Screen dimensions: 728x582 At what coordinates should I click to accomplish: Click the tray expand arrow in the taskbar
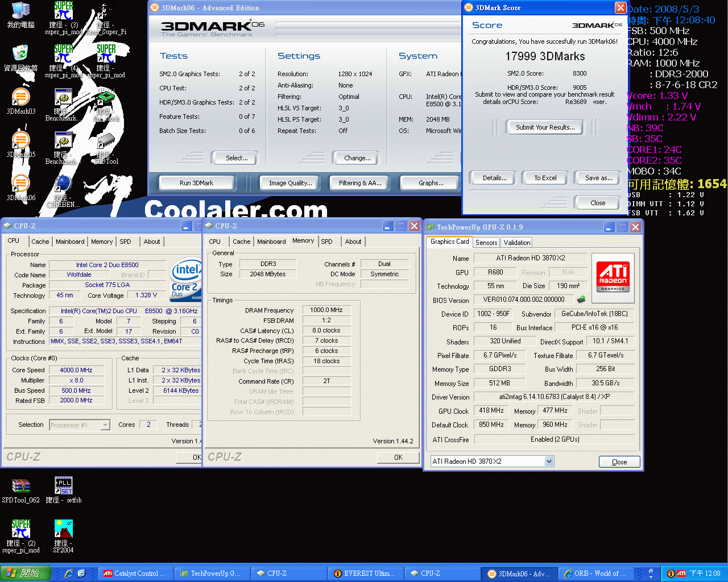651,573
